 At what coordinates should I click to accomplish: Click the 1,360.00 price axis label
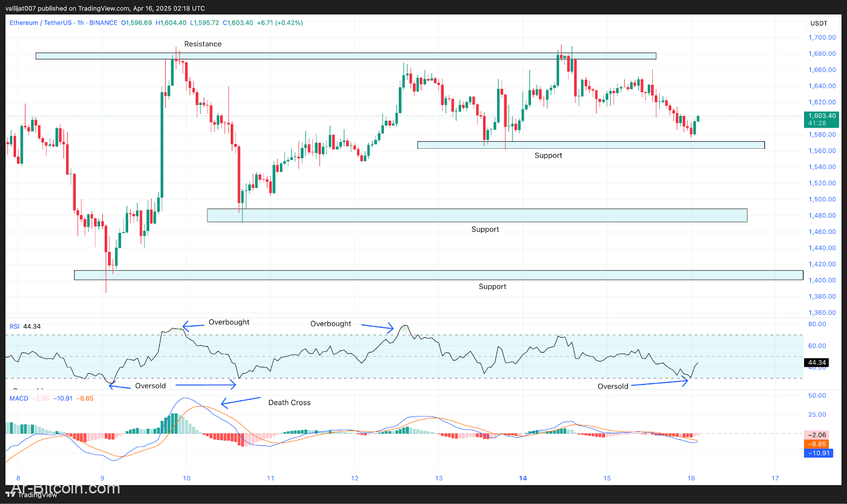822,312
